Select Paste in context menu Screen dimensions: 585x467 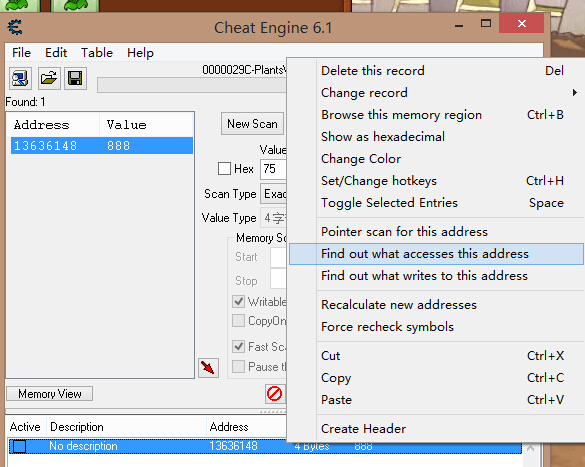(x=436, y=400)
